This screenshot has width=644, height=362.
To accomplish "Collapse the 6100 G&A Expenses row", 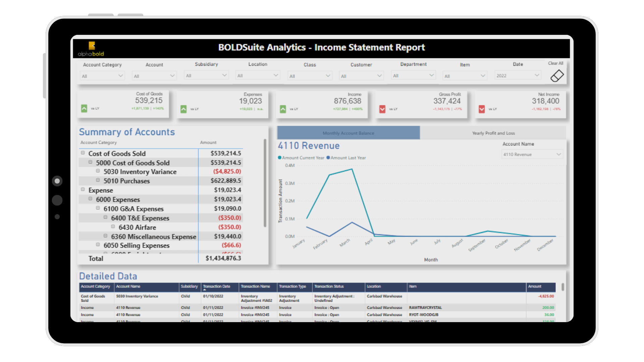I will point(98,208).
